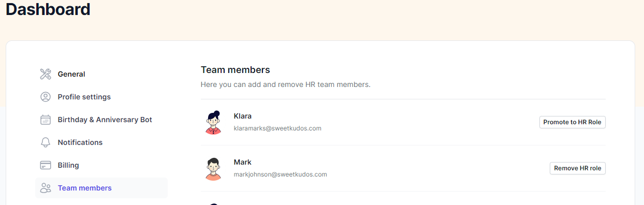Remove HR role from Mark
Screen dimensions: 644x205
point(577,168)
